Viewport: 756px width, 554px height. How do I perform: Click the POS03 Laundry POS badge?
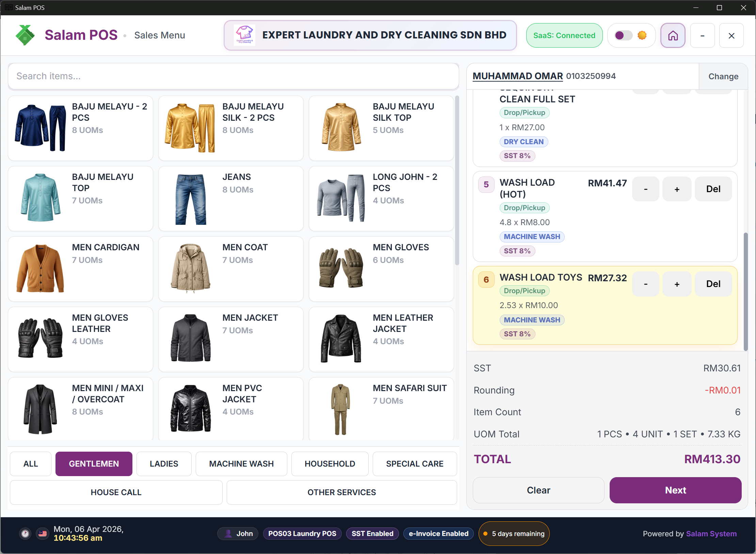(x=302, y=534)
